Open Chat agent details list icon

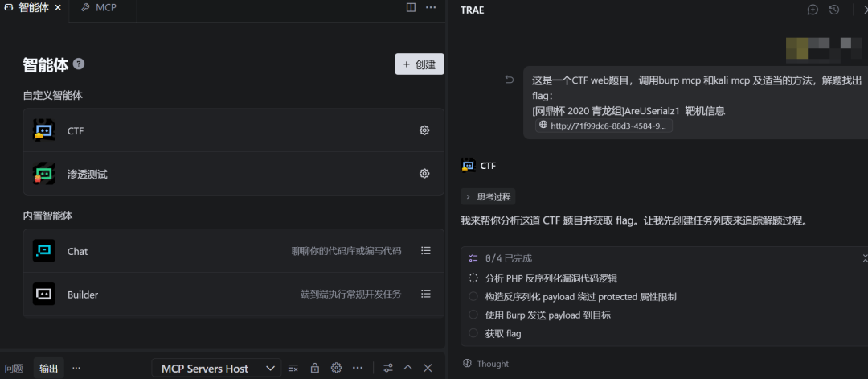(426, 250)
